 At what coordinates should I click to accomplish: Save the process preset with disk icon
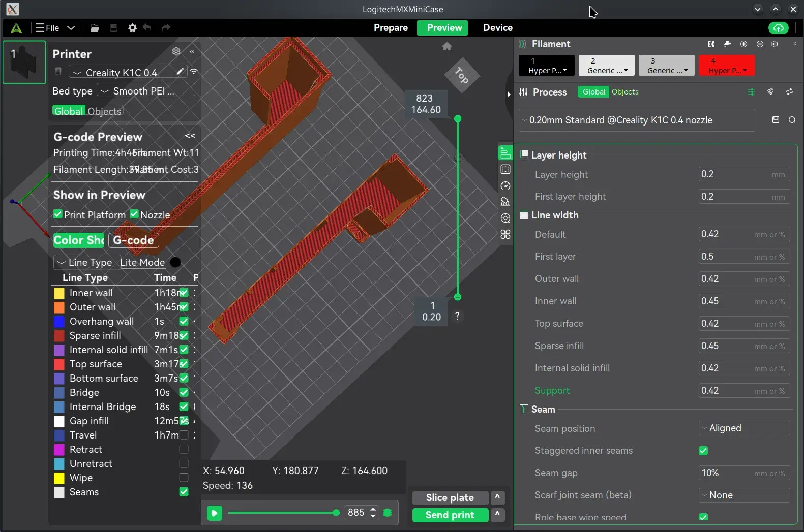coord(776,120)
